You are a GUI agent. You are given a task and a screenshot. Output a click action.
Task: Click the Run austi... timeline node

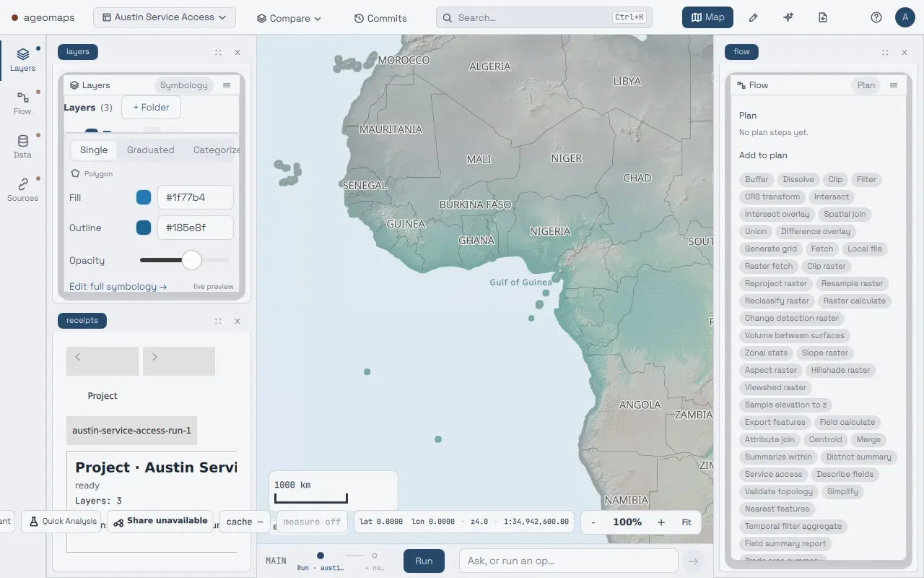(321, 561)
